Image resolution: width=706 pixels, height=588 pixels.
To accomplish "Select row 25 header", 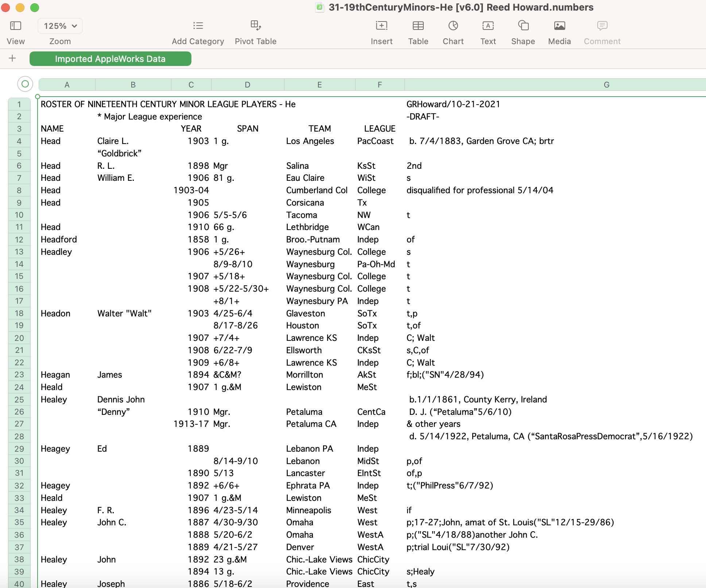I will 19,400.
